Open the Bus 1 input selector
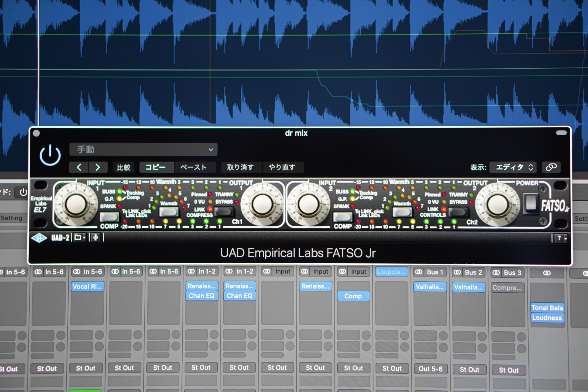Viewport: 588px width, 392px height. (434, 272)
